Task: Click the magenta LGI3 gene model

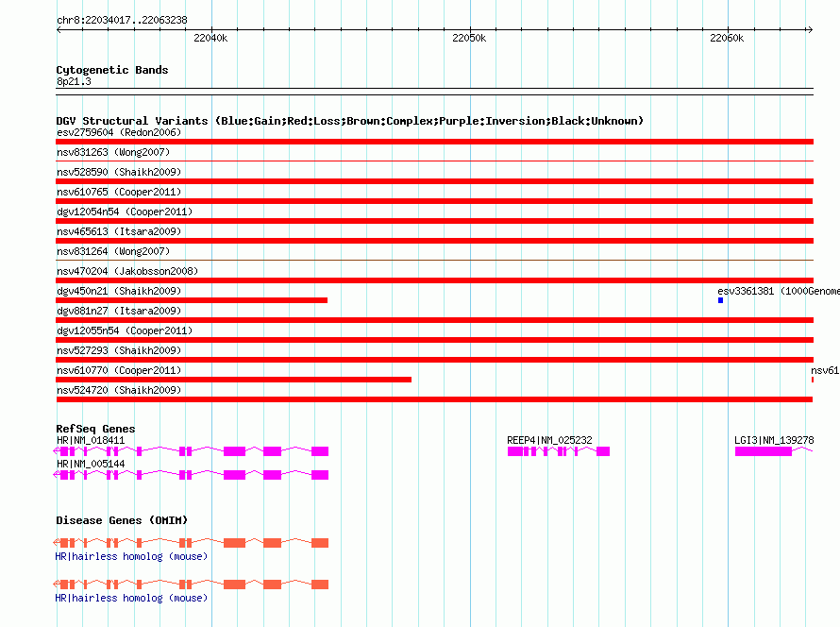Action: click(x=774, y=451)
